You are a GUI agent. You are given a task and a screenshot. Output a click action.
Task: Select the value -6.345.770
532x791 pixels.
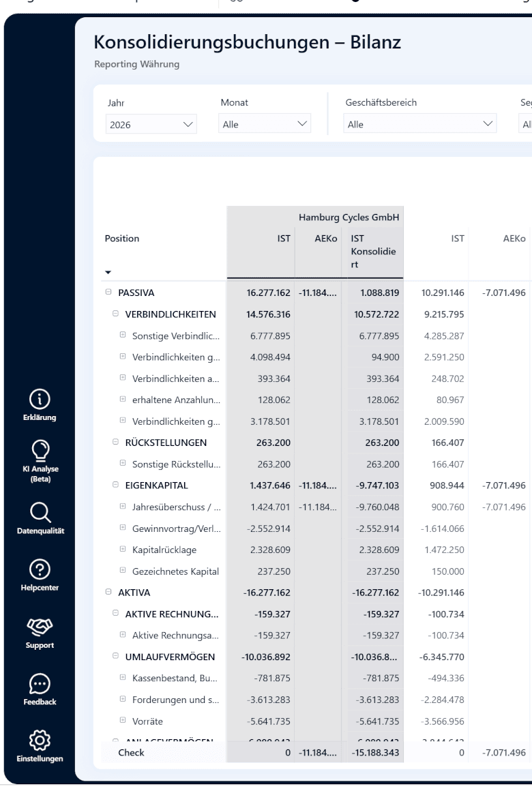(442, 657)
